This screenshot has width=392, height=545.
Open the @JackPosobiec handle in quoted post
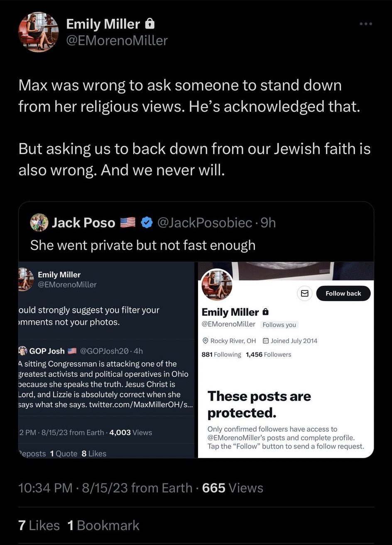point(205,223)
